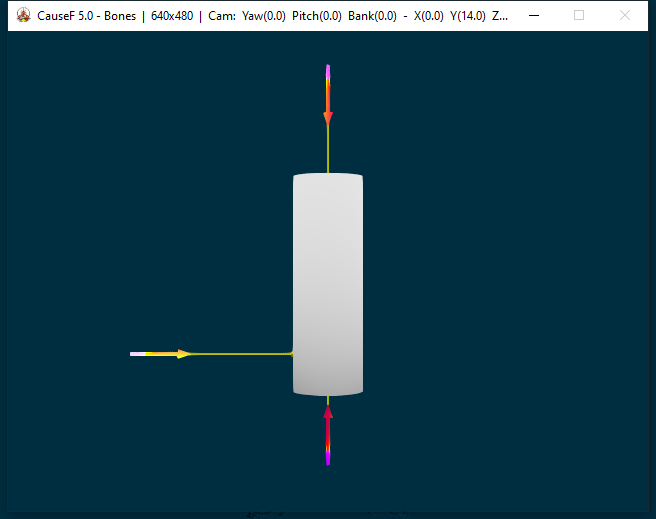Click the orange downward arrowhead above the cylinder
Viewport: 656px width, 519px height.
point(328,118)
